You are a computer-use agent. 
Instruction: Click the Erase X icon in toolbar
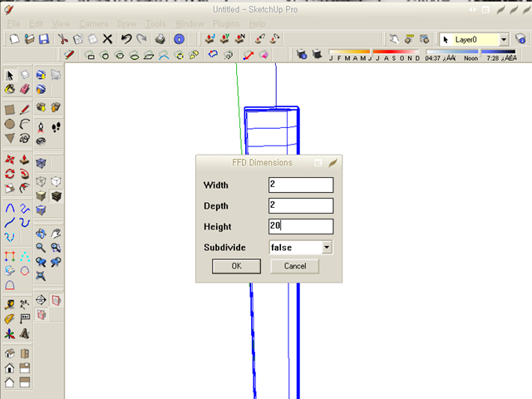pos(107,39)
